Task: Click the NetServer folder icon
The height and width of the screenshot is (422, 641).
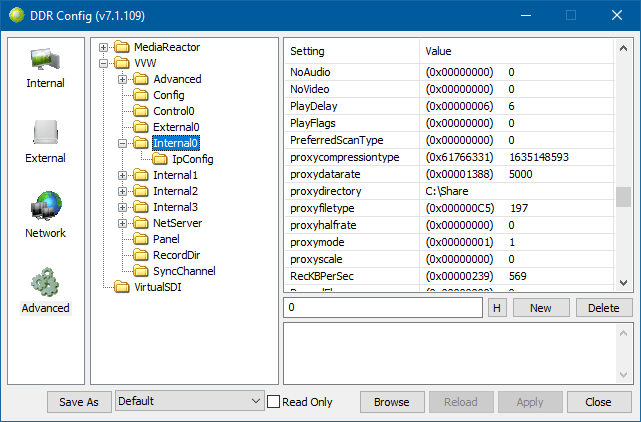Action: click(141, 223)
